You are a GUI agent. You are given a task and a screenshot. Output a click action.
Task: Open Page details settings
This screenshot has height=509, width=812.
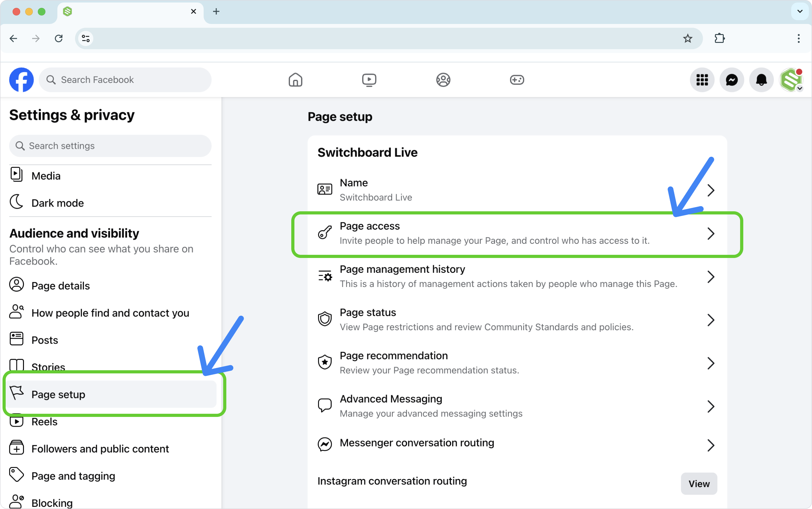click(x=110, y=285)
